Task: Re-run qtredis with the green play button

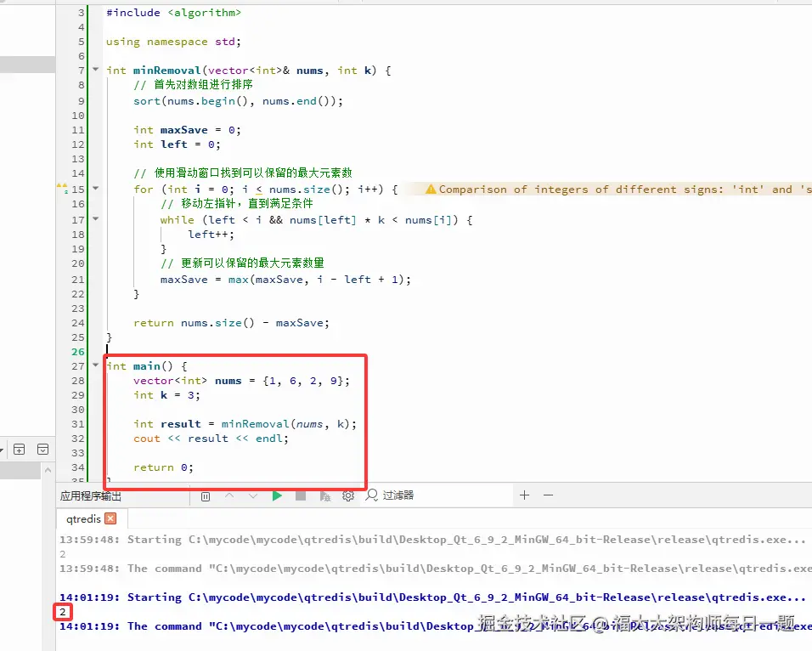Action: click(277, 496)
